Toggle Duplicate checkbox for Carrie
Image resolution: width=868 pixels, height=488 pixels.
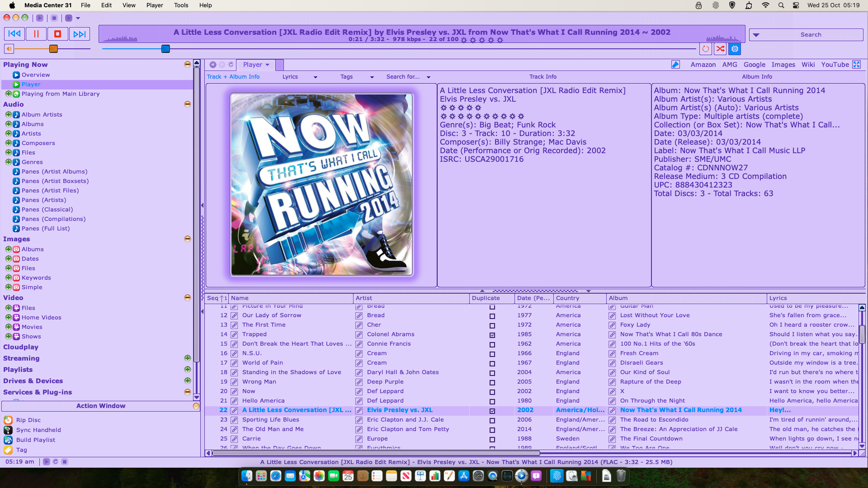(x=492, y=439)
